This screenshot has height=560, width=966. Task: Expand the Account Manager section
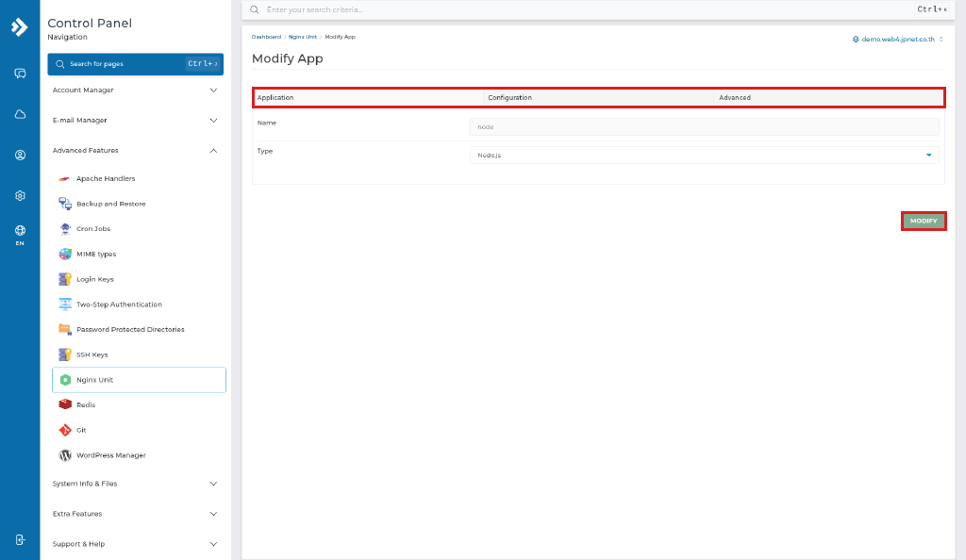[x=135, y=91]
